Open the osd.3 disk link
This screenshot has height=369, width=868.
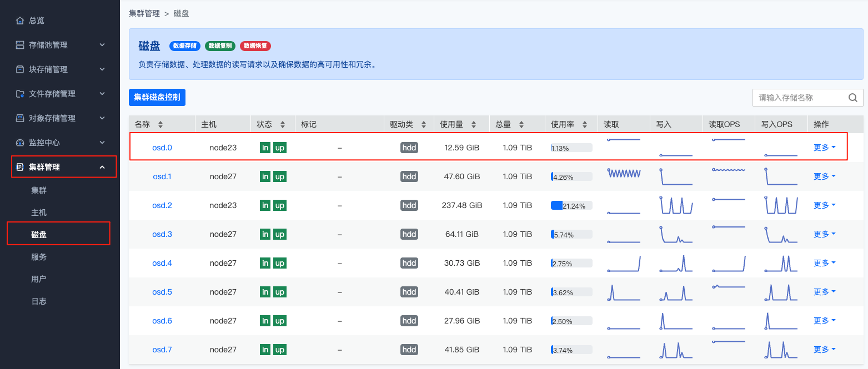tap(162, 234)
